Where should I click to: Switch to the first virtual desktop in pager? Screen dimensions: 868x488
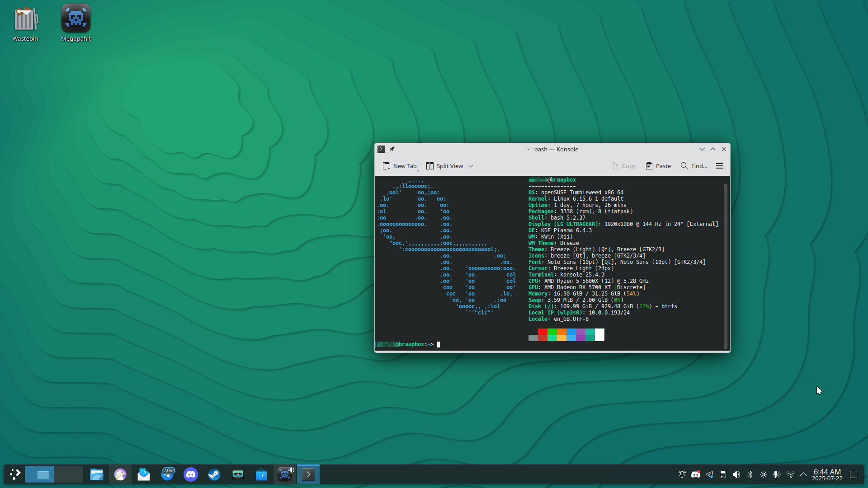tap(39, 474)
